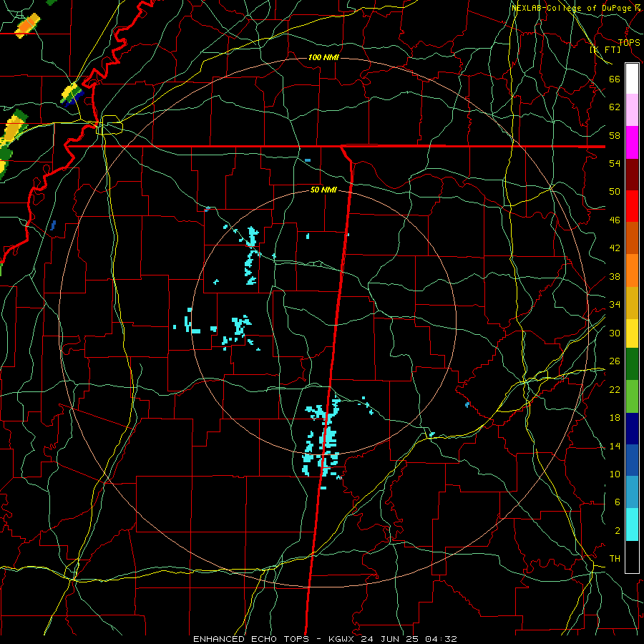Click the '34' legend value
This screenshot has height=644, width=644.
coord(615,305)
